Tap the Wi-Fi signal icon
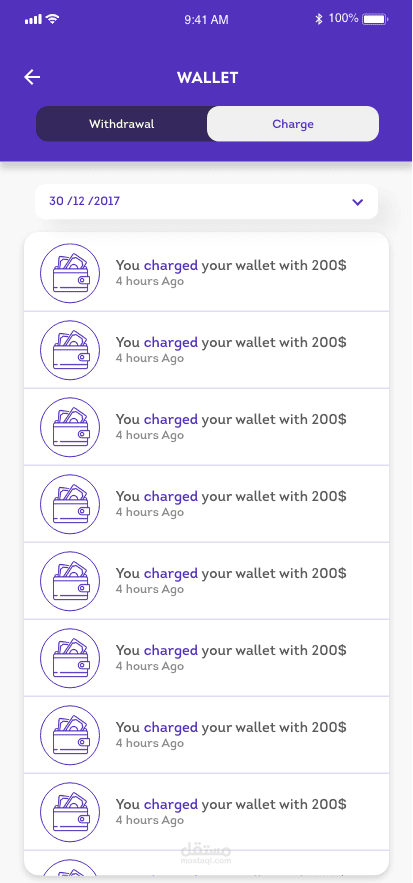The height and width of the screenshot is (883, 413). (x=53, y=19)
